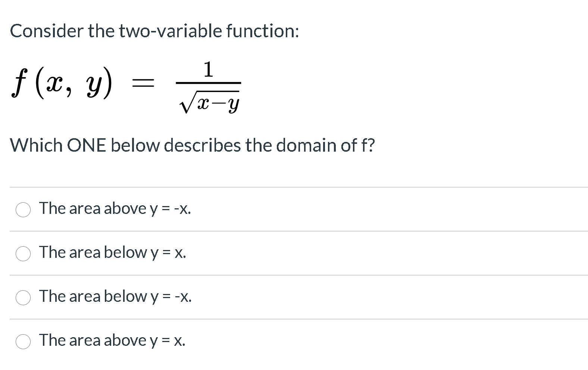
Task: Select the radio button for 'The area below y = -x'
Action: (x=23, y=298)
